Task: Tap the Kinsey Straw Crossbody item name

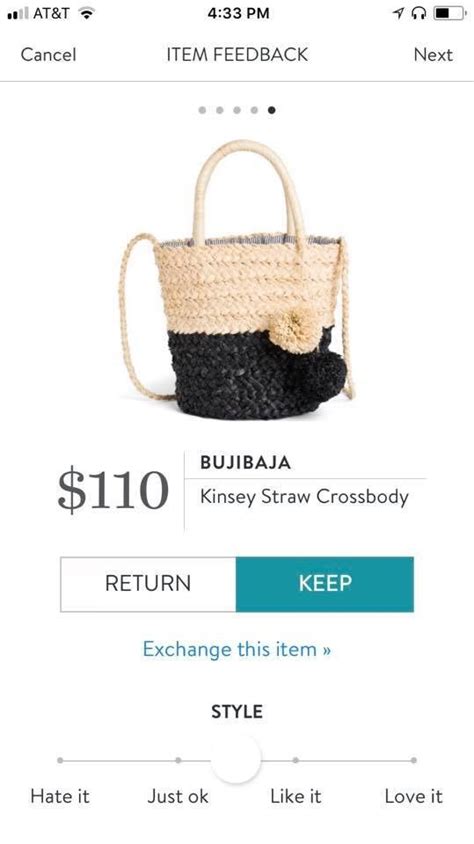Action: coord(304,497)
